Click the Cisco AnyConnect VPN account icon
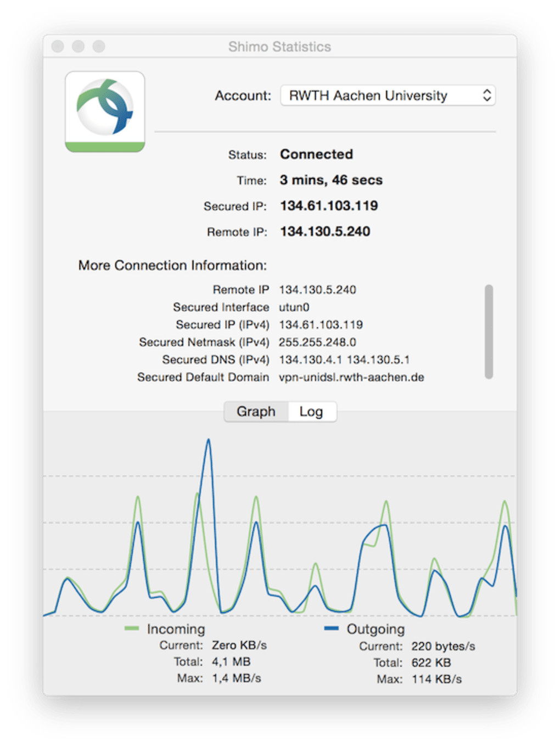This screenshot has height=747, width=560. tap(105, 111)
